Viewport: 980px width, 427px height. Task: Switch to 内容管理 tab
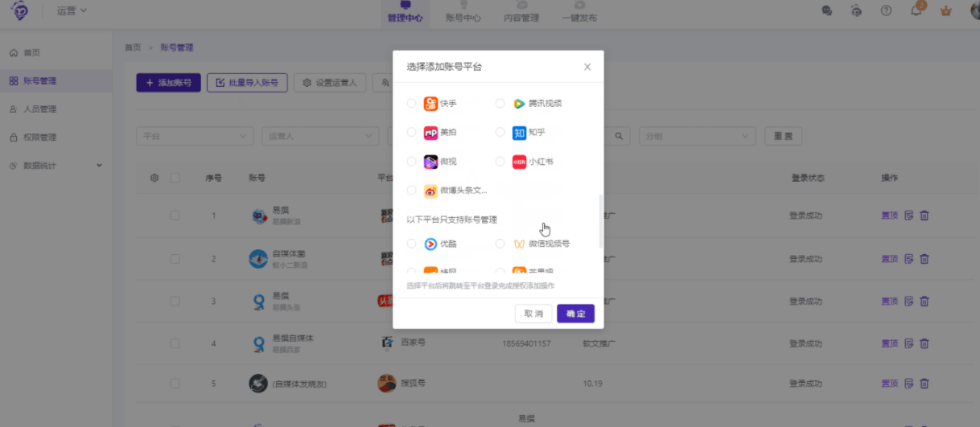click(x=521, y=12)
